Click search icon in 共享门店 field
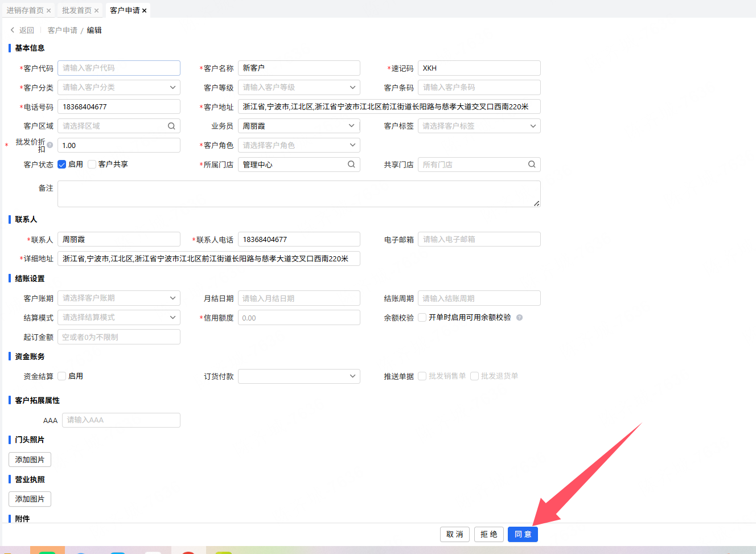This screenshot has width=756, height=554. point(532,164)
